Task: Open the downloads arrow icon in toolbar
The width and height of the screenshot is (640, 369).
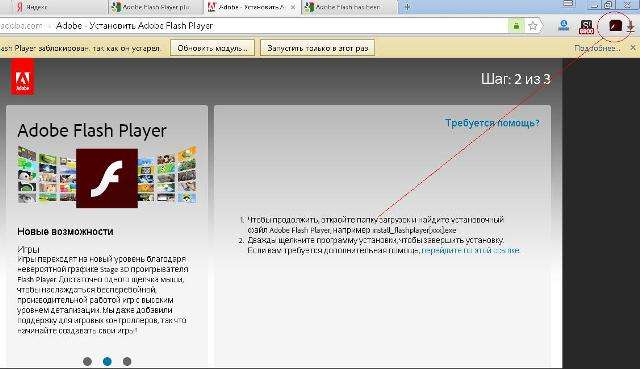Action: [631, 27]
